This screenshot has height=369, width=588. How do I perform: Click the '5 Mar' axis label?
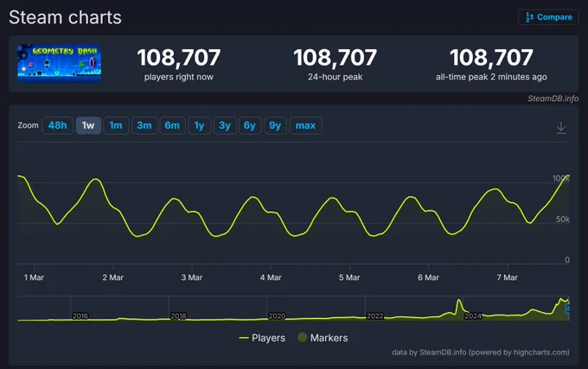point(349,277)
